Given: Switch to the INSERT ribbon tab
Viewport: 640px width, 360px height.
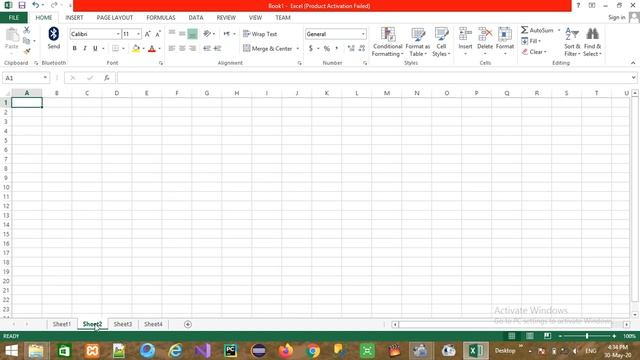Looking at the screenshot, I should pyautogui.click(x=74, y=18).
